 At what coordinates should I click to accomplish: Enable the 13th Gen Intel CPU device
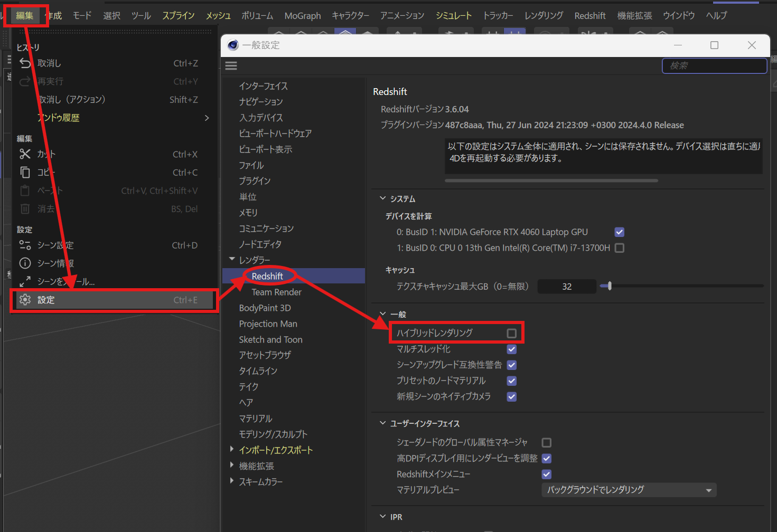tap(620, 248)
